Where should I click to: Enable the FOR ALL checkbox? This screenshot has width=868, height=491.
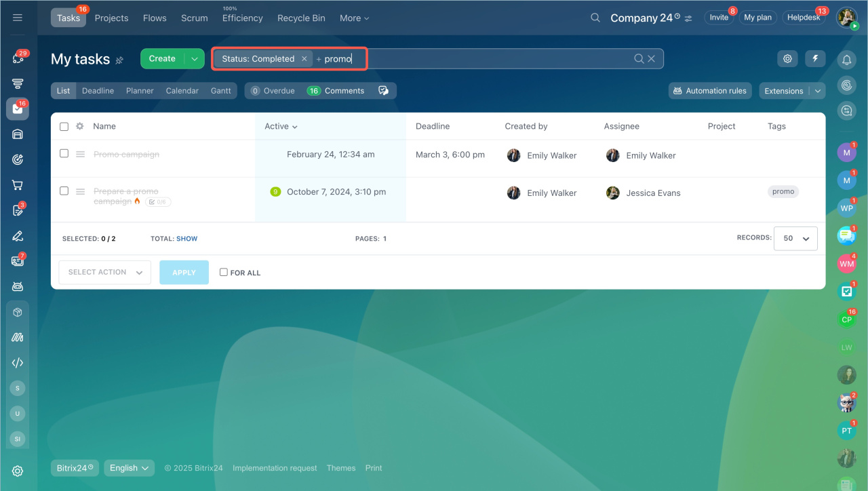point(224,273)
